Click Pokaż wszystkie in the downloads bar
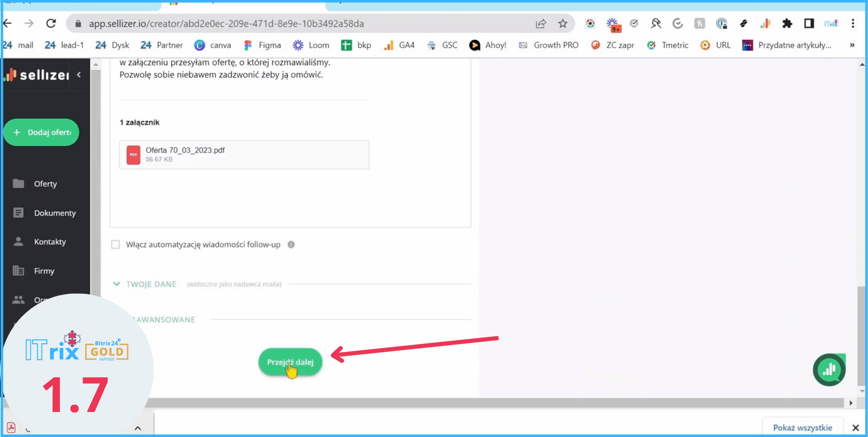 pos(802,427)
